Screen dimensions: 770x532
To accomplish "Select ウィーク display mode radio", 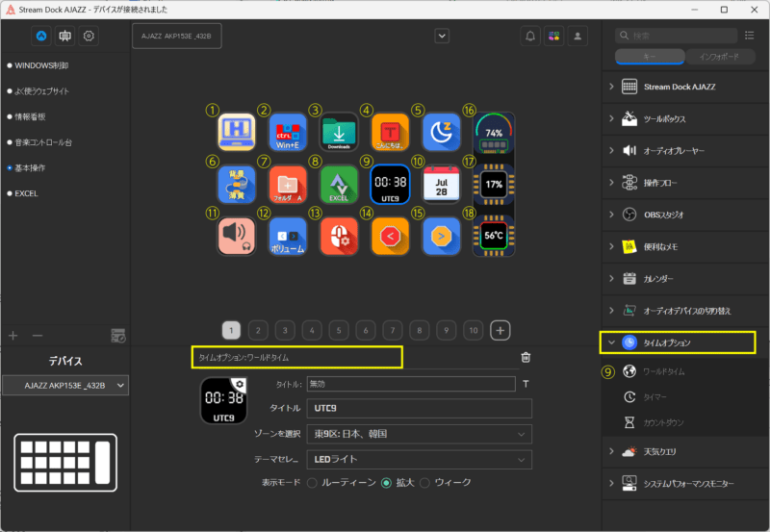I will (424, 483).
